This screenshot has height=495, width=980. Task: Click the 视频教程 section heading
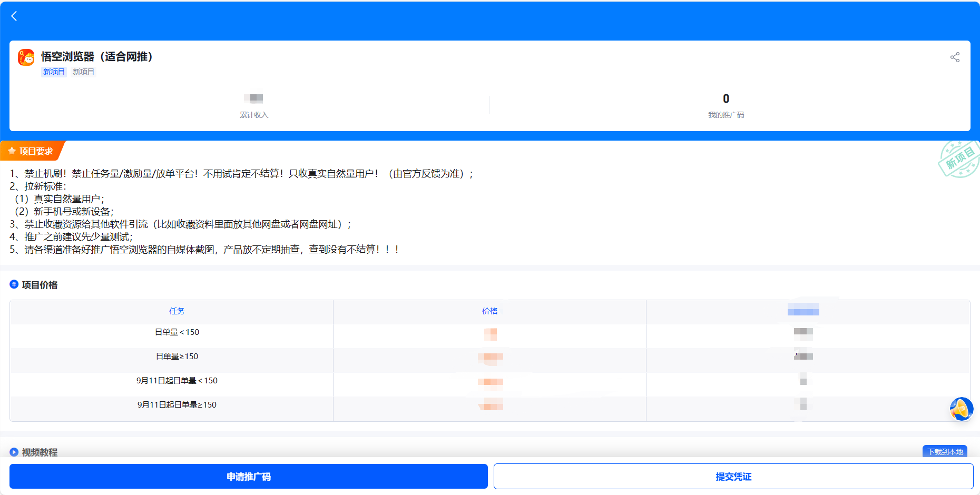point(40,452)
